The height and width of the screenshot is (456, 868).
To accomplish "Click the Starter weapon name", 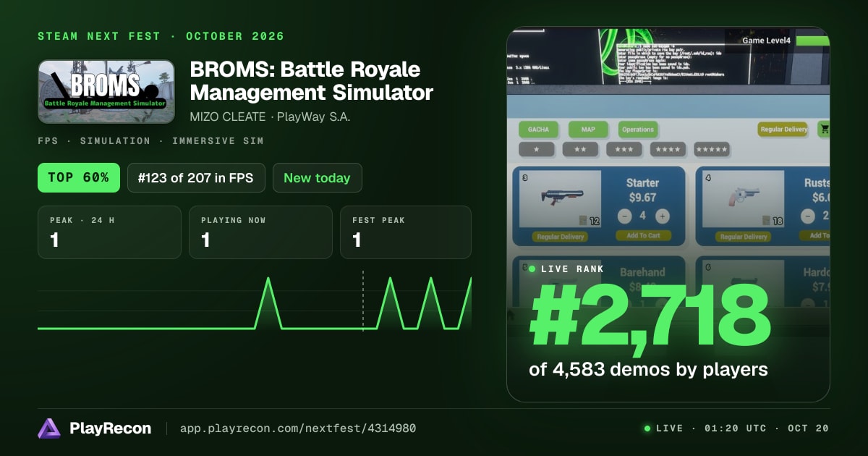I will pos(642,183).
